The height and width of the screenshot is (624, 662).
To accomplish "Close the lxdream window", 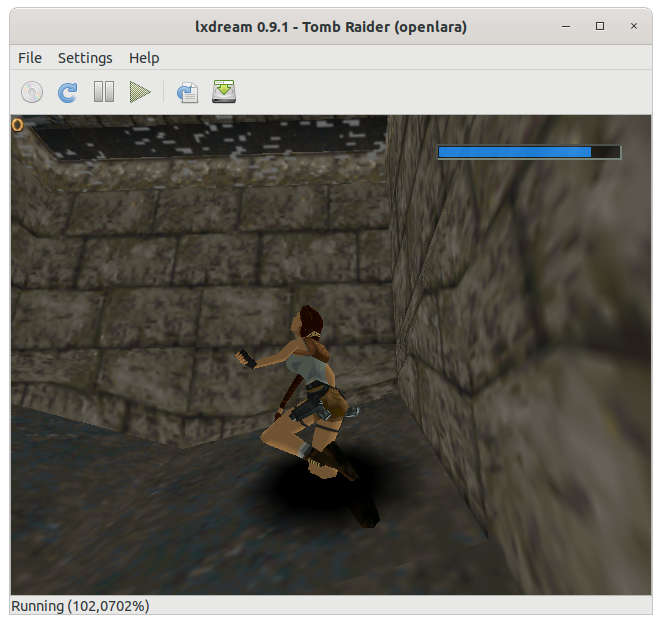I will click(x=634, y=26).
